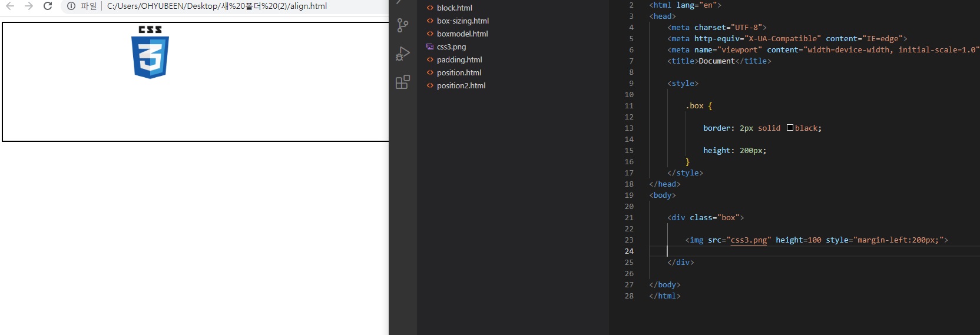Open Run and Debug view
The height and width of the screenshot is (335, 980).
(x=403, y=54)
